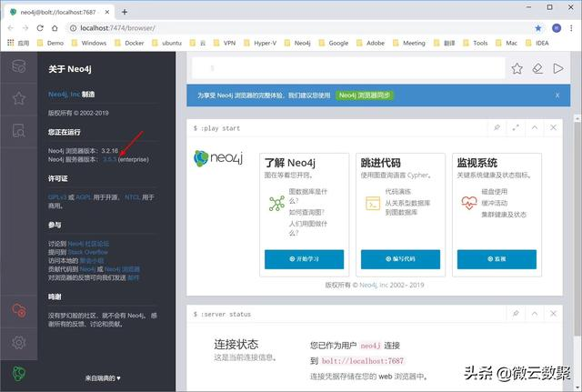
Task: Click the 3.5.3 server version link
Action: 110,159
